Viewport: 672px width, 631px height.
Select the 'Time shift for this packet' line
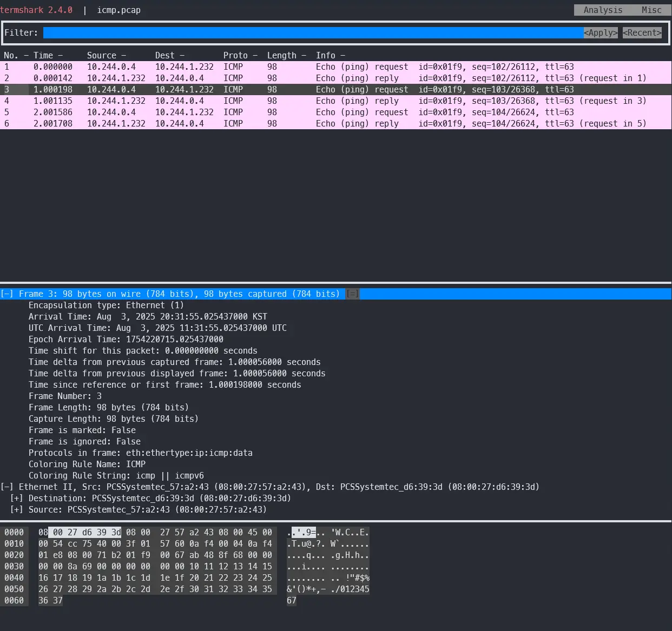(x=143, y=350)
